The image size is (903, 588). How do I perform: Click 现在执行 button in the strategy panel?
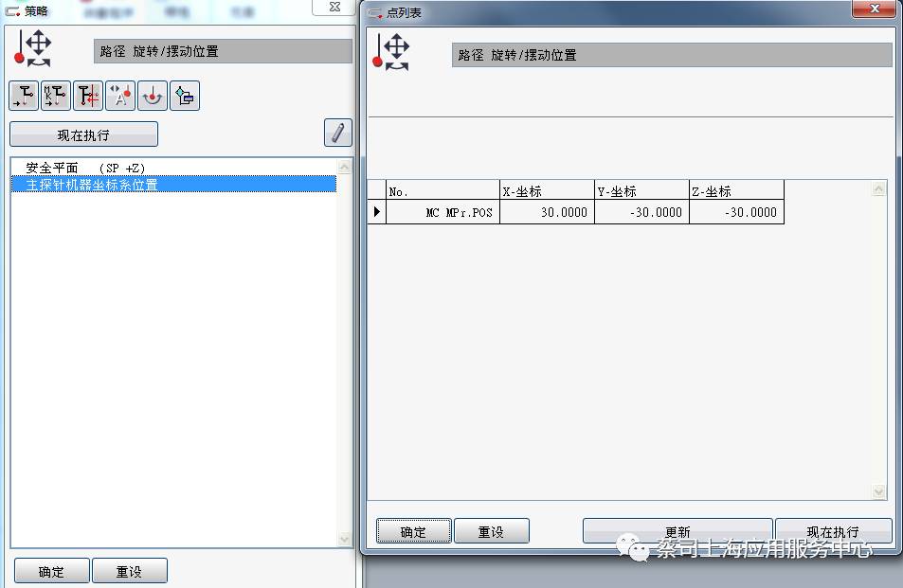pyautogui.click(x=83, y=134)
